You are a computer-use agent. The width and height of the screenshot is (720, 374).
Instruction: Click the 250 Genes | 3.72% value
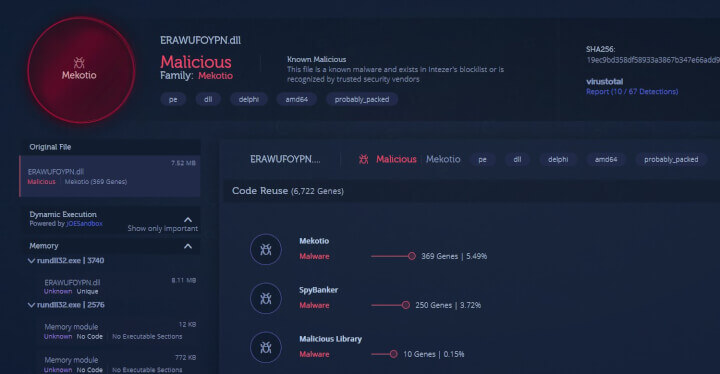[448, 305]
